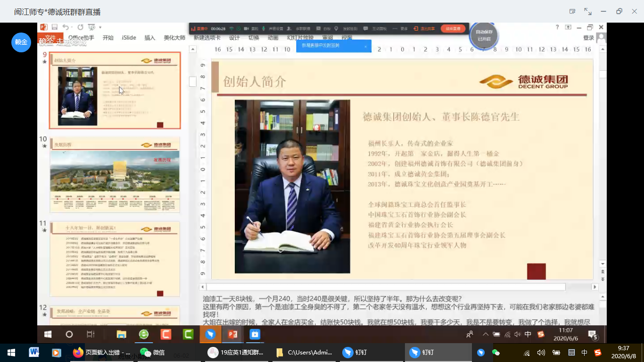The width and height of the screenshot is (644, 362).
Task: Click the 自动保存 auto-save circular toggle
Action: (x=484, y=35)
